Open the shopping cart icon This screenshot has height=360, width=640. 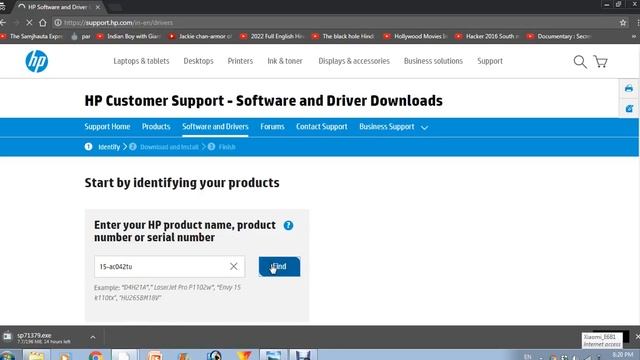[600, 62]
